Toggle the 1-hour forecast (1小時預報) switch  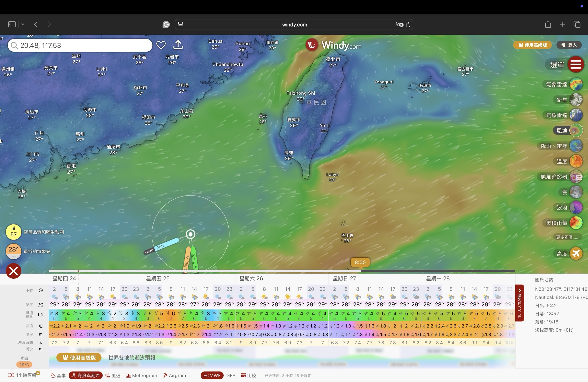tap(11, 375)
